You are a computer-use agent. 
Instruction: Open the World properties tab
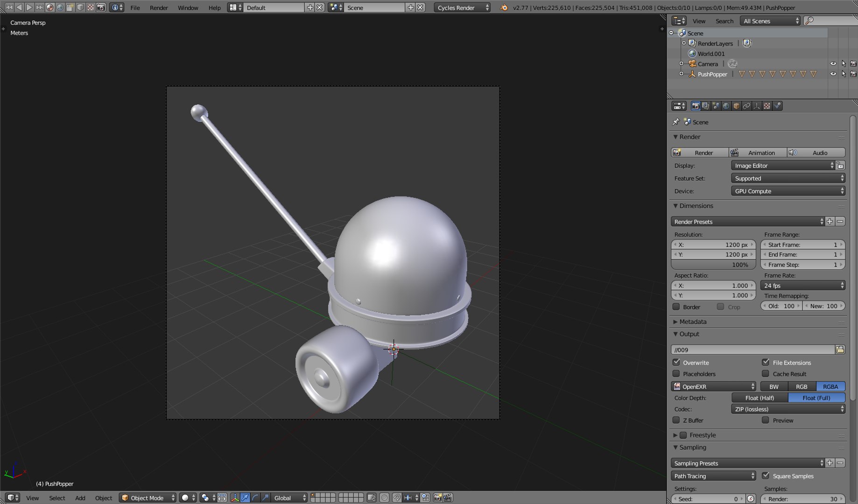(x=726, y=106)
